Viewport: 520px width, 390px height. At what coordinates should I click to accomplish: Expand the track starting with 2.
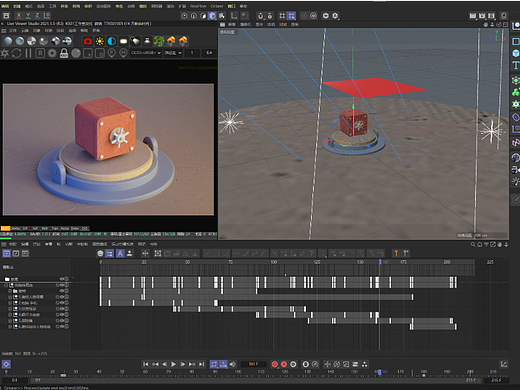(x=10, y=303)
